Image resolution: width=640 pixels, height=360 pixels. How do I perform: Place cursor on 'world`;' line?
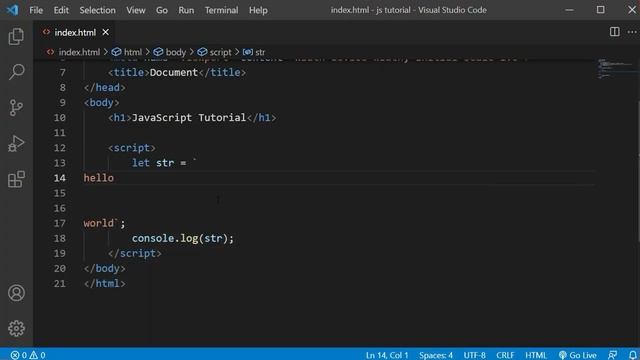tap(104, 223)
